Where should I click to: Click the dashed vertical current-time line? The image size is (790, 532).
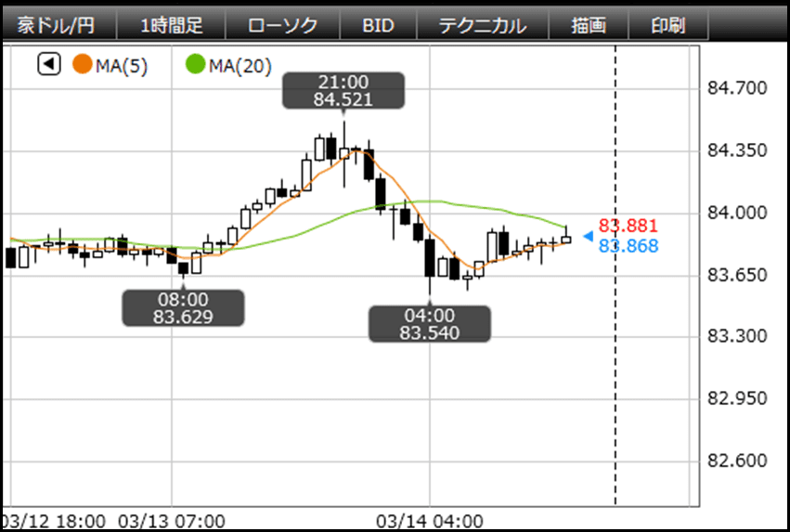click(615, 275)
